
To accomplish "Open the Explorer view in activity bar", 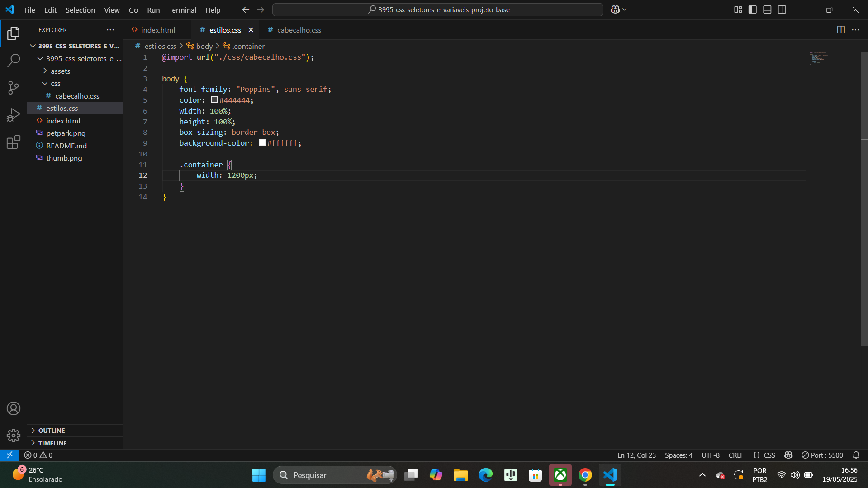I will (14, 33).
